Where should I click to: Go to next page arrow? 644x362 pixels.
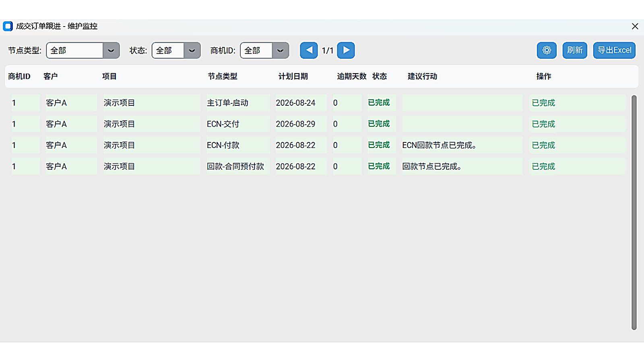tap(346, 50)
